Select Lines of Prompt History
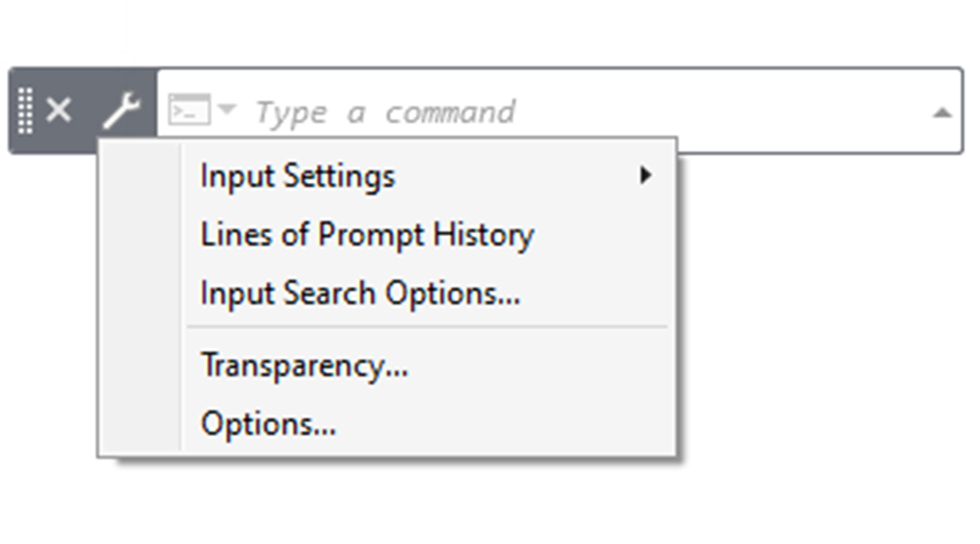The image size is (980, 544). [367, 235]
